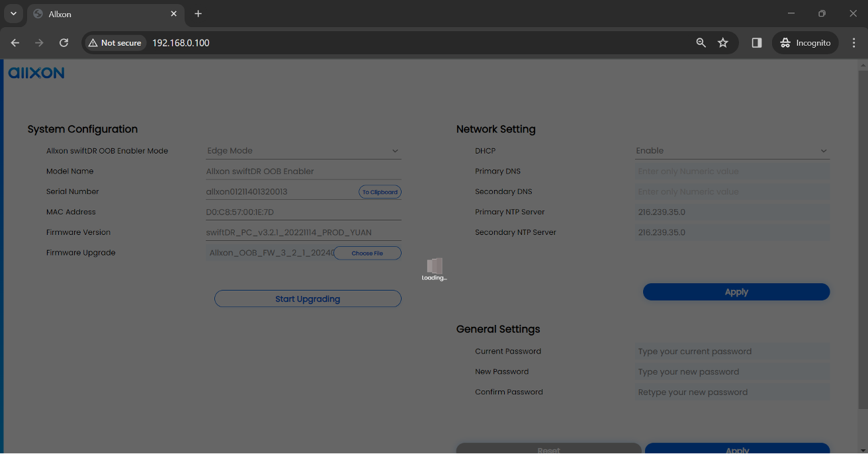Click the System Configuration heading
The height and width of the screenshot is (454, 868).
[x=83, y=130]
